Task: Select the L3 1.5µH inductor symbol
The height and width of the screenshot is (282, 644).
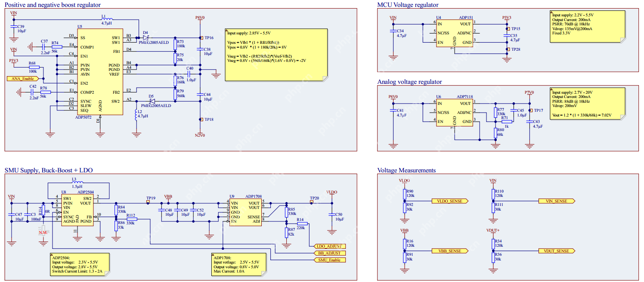Action: 77,183
